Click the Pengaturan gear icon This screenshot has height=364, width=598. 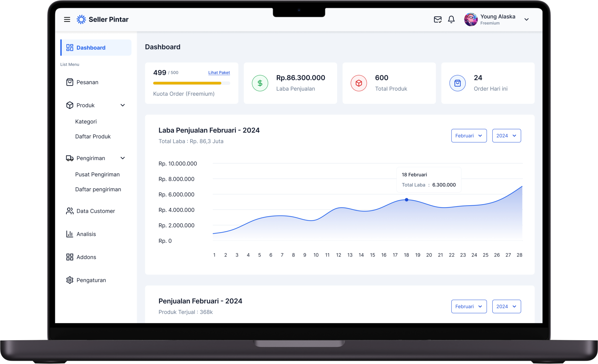70,280
